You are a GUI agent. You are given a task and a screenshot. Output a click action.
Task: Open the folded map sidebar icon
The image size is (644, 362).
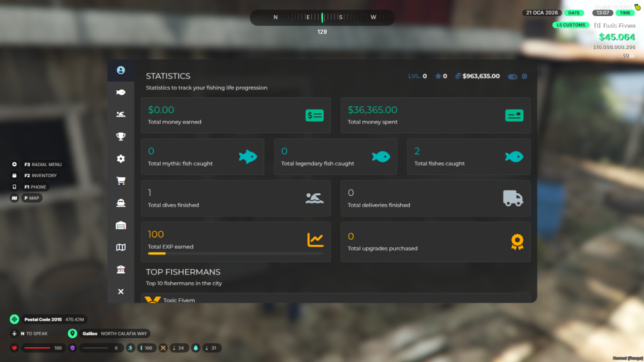[121, 247]
